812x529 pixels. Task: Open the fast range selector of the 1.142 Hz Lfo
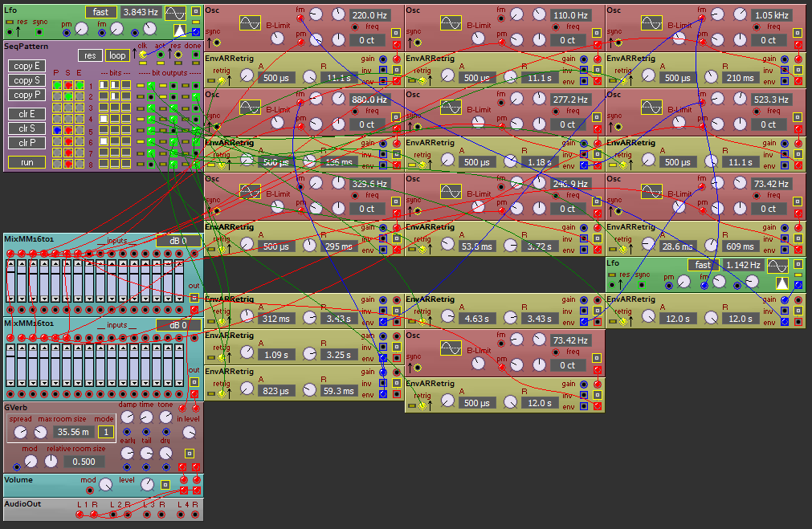703,265
